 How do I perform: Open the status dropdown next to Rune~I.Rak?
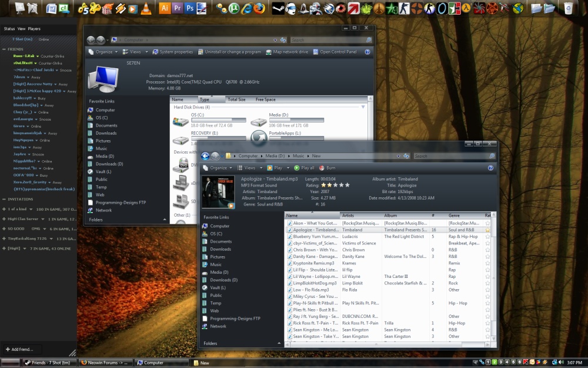point(36,56)
